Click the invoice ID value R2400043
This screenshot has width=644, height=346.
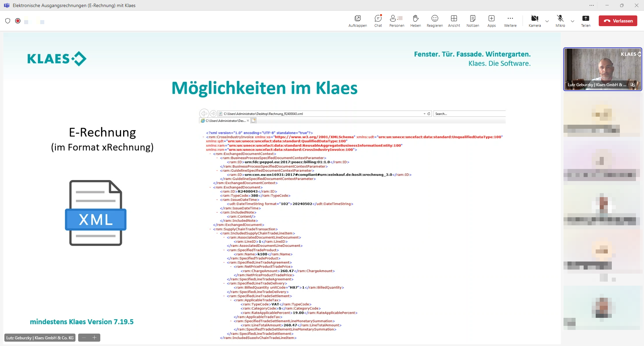[x=248, y=191]
